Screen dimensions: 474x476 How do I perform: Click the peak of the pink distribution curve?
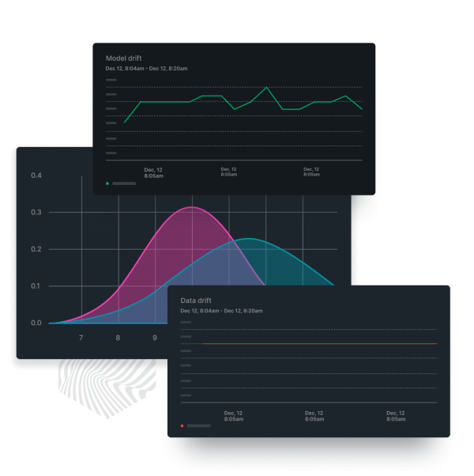coord(192,207)
